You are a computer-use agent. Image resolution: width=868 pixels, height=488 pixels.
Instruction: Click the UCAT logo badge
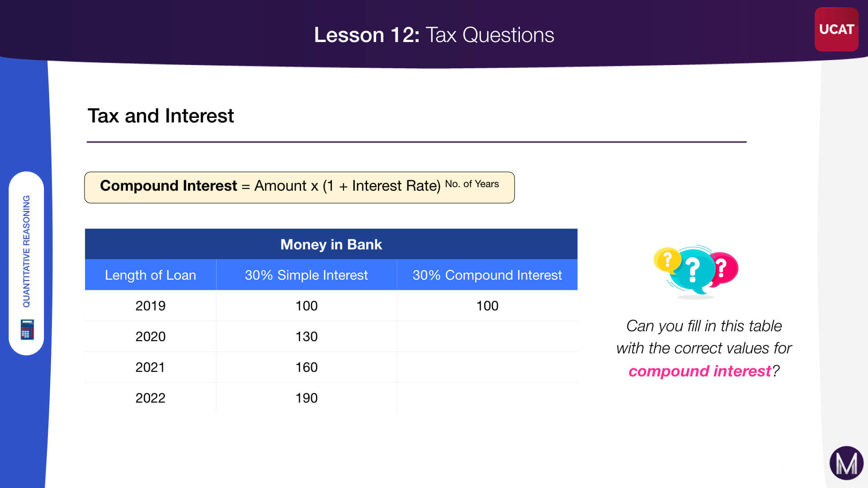pyautogui.click(x=836, y=29)
